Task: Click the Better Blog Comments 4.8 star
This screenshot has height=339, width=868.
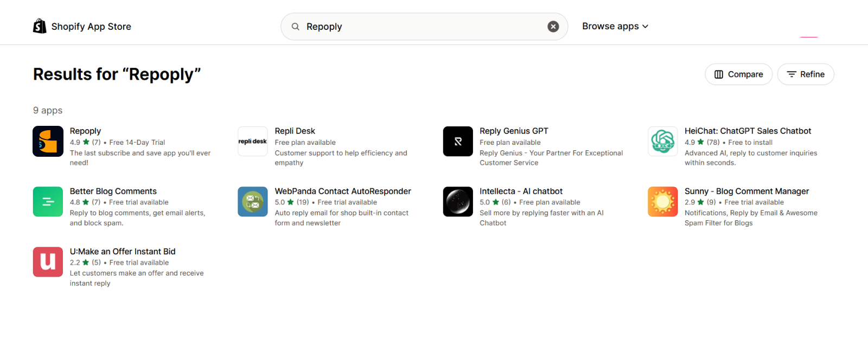Action: tap(85, 202)
